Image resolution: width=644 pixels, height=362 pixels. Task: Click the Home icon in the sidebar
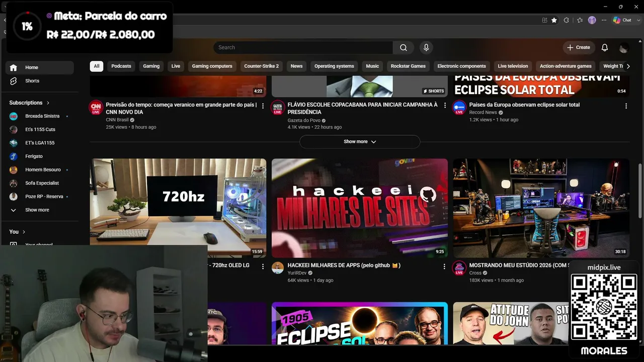tap(14, 67)
